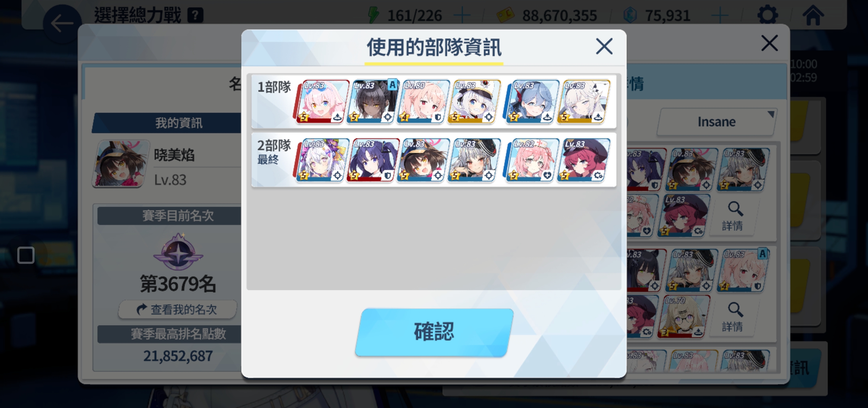Close the 使用的部隊資訊 dialog
Image resolution: width=868 pixels, height=408 pixels.
(x=604, y=46)
